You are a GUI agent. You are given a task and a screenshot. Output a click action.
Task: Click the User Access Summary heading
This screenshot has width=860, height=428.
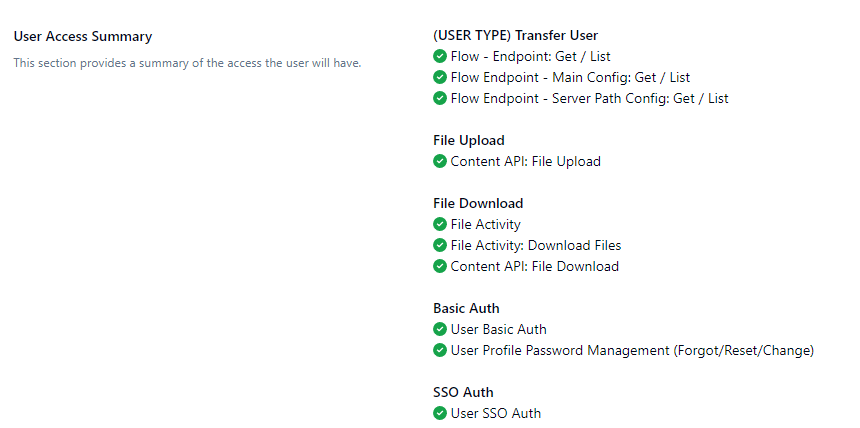pos(83,37)
